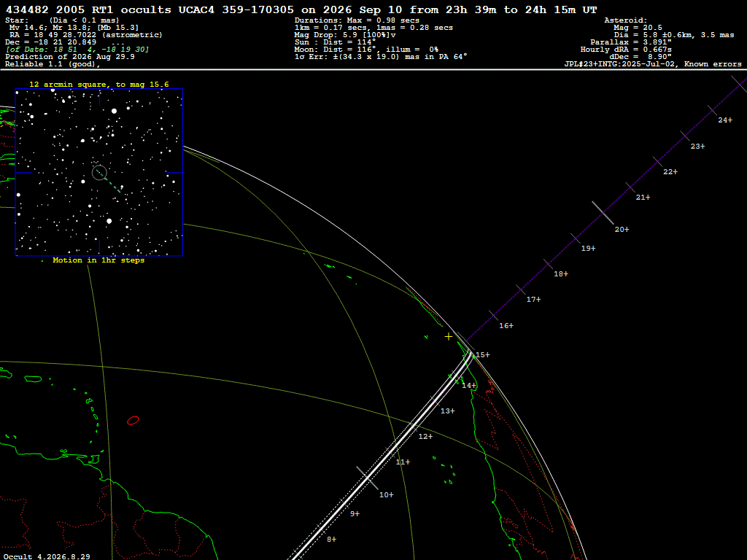Select the 15+ minute tick label
This screenshot has width=747, height=560.
click(483, 355)
